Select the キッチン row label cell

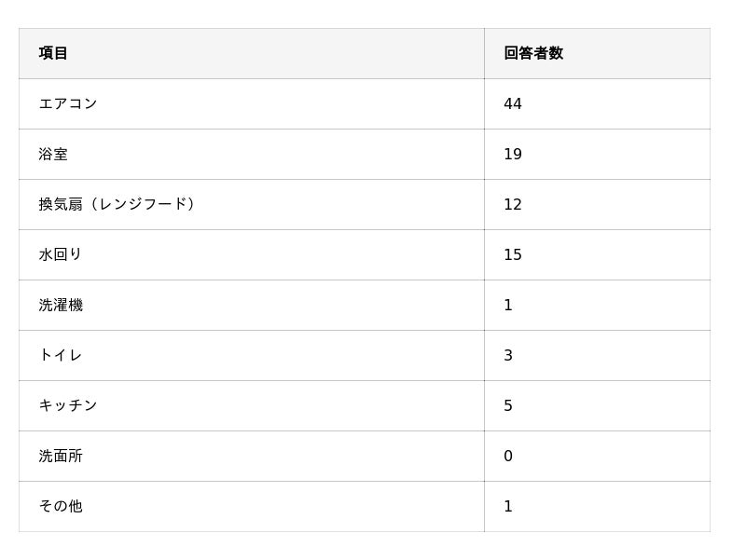coord(68,405)
